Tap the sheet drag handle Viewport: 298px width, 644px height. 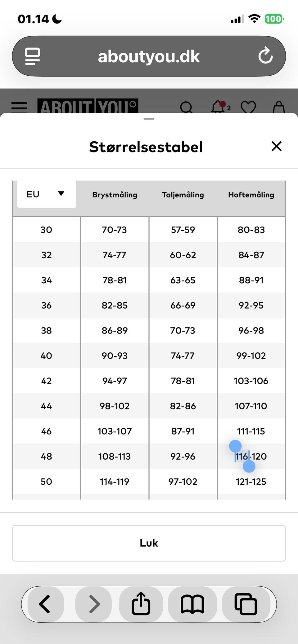click(x=149, y=119)
